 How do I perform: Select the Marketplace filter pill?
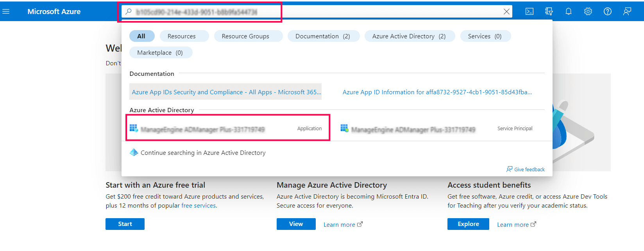click(x=160, y=52)
